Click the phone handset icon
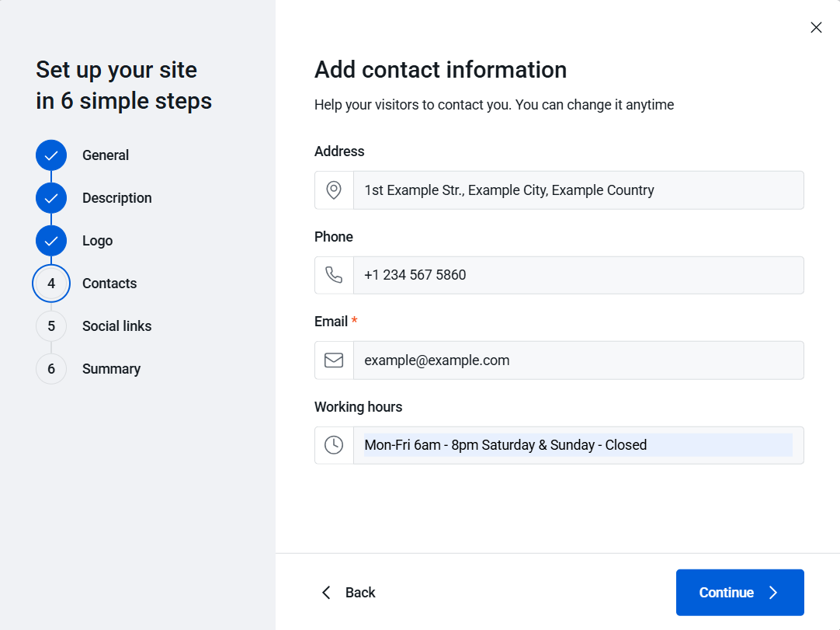 click(334, 275)
